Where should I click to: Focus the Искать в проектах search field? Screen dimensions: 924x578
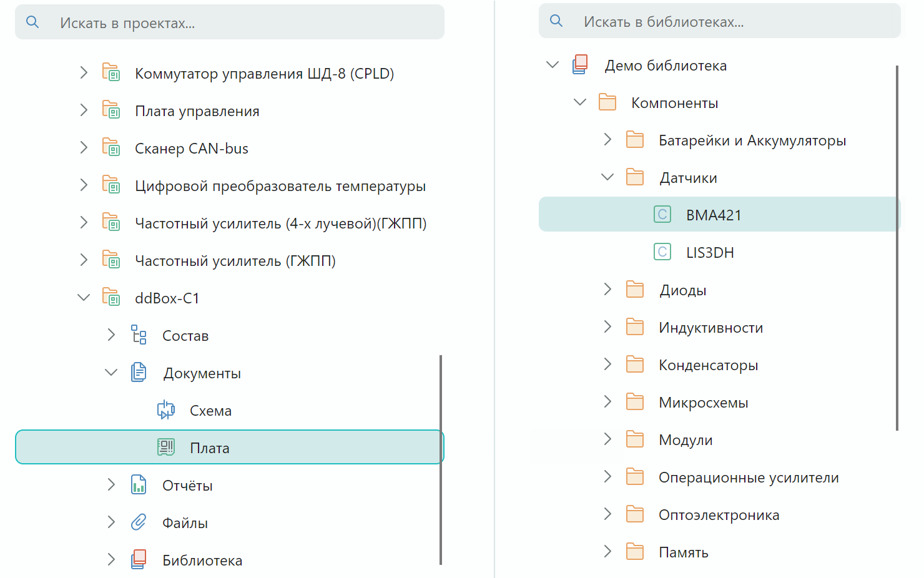(250, 23)
